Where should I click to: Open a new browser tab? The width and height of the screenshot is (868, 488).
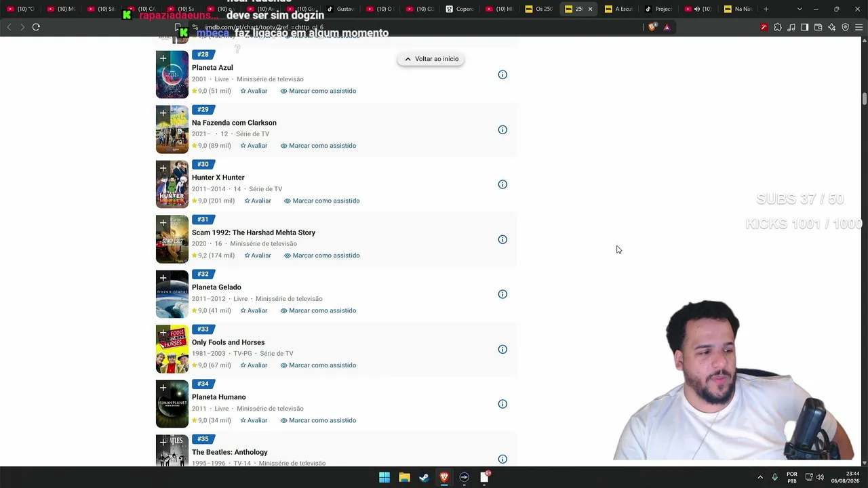[x=766, y=9]
